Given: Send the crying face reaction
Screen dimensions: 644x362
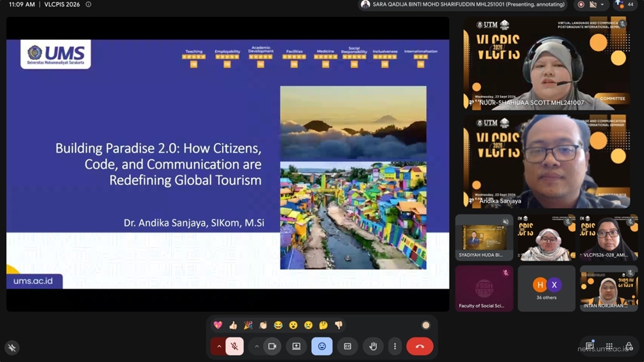Looking at the screenshot, I should (308, 325).
